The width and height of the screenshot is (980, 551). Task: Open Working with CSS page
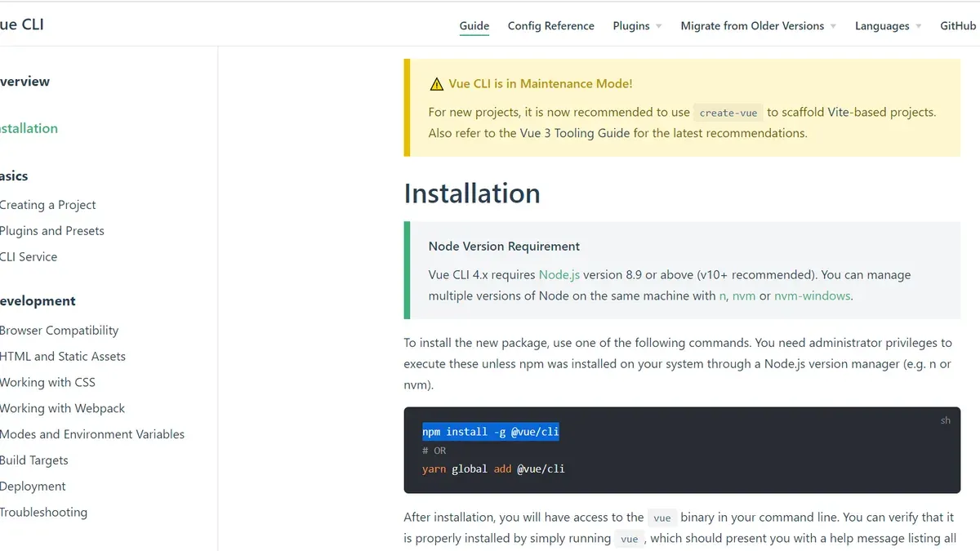[x=47, y=383]
